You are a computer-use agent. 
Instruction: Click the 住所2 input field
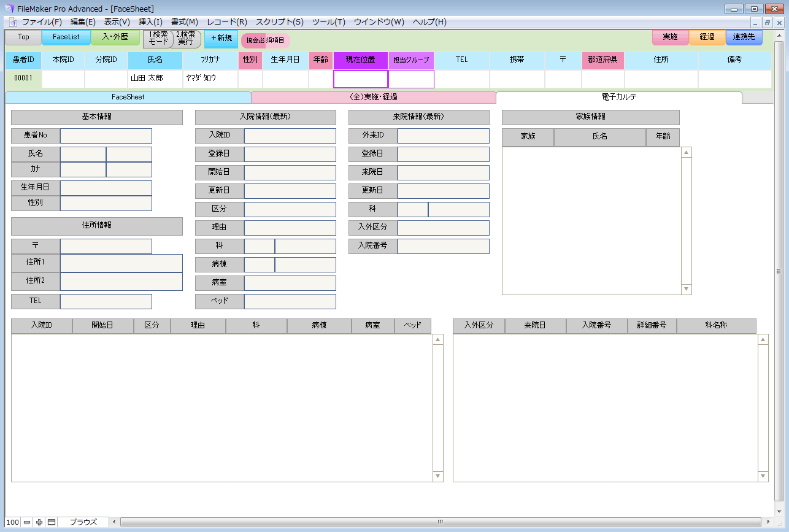coord(121,282)
